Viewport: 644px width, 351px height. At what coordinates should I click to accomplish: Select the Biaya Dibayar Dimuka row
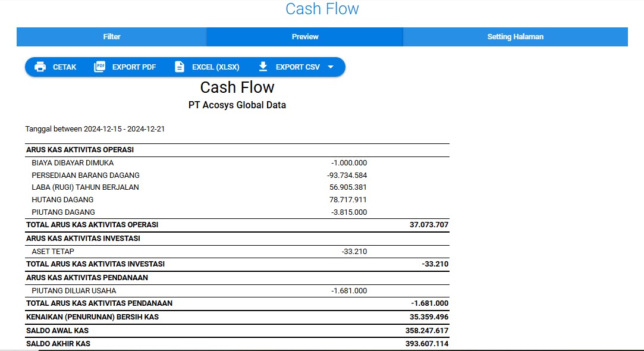73,163
